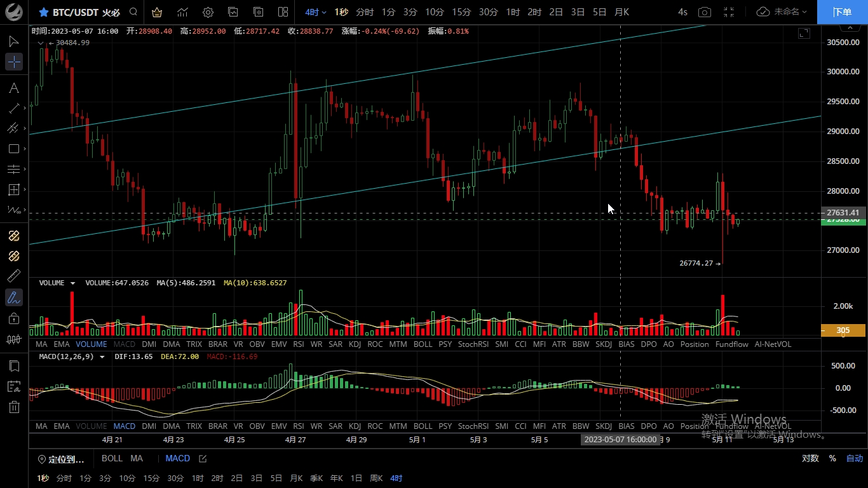Click the 定位到 locate button
Screen dimensions: 868x488
point(61,459)
